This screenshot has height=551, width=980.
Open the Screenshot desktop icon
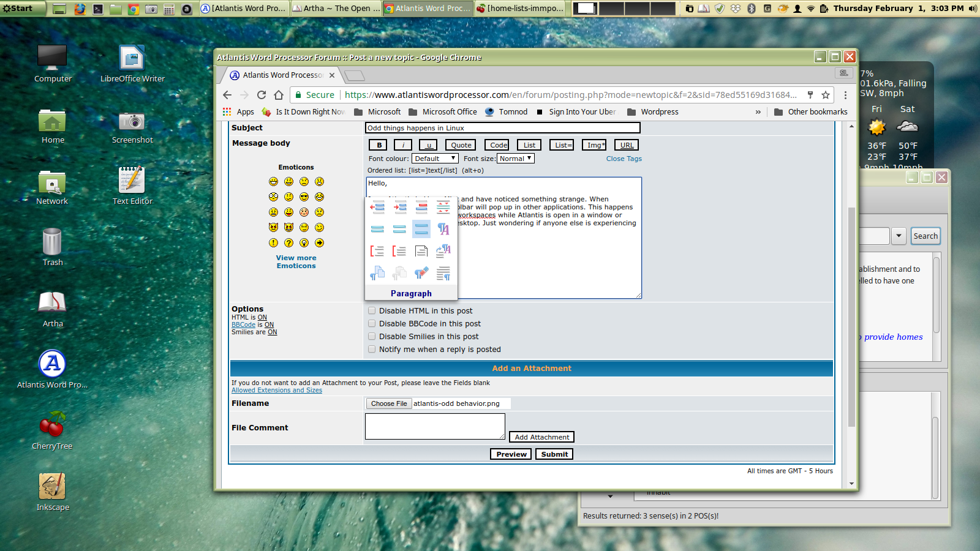click(132, 127)
